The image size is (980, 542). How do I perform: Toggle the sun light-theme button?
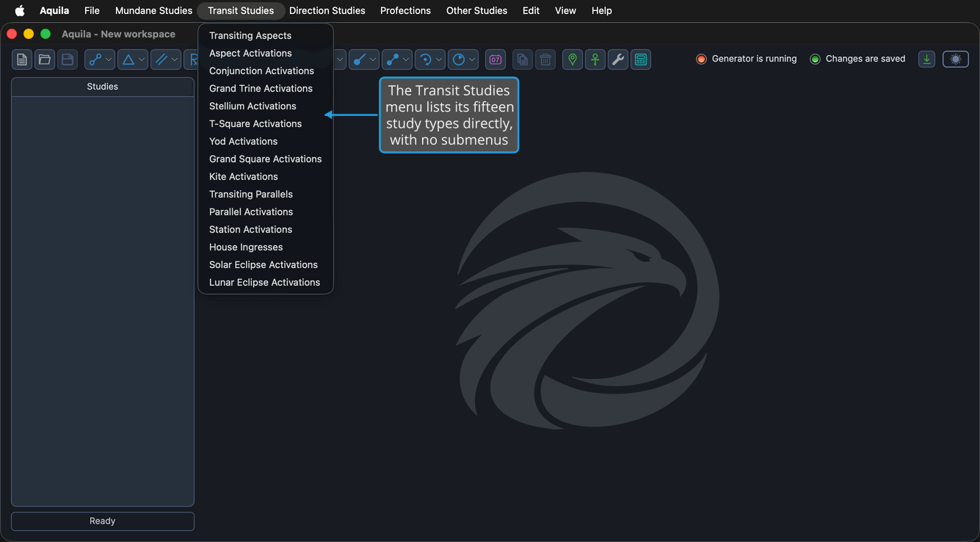956,59
